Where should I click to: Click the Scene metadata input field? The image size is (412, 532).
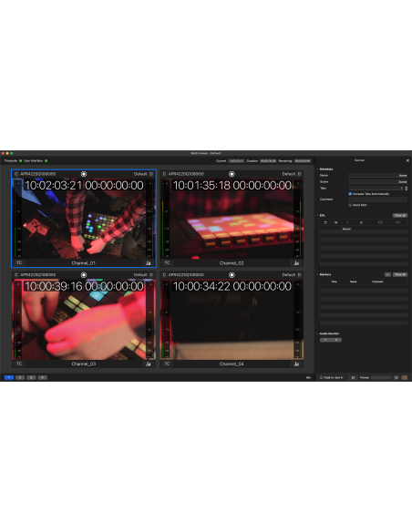click(378, 182)
